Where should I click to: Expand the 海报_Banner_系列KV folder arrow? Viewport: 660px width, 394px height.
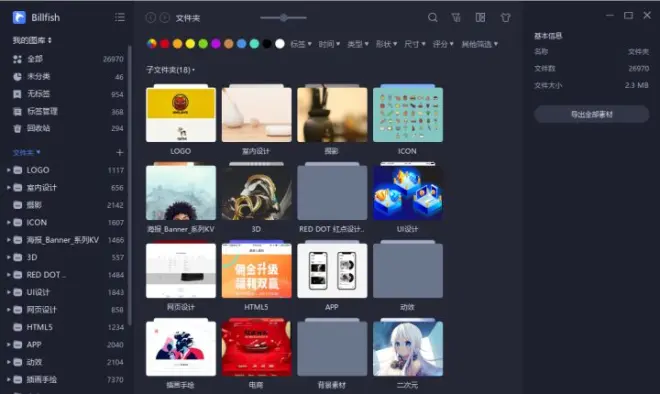8,240
